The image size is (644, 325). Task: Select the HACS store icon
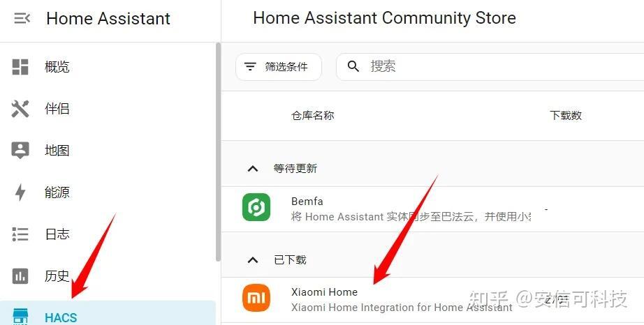pos(20,317)
